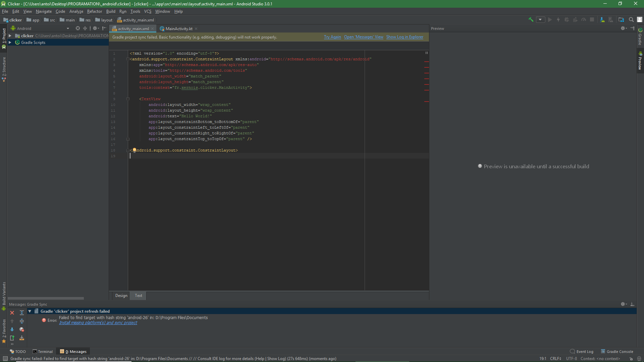This screenshot has width=644, height=362.
Task: Click the Debug app bug icon
Action: [567, 20]
